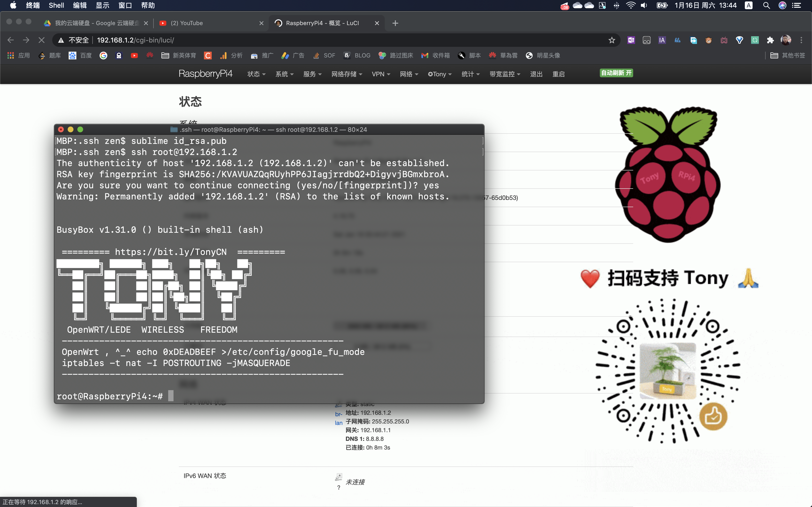Viewport: 812px width, 507px height.
Task: Open the Chrome extensions puzzle icon
Action: 770,40
